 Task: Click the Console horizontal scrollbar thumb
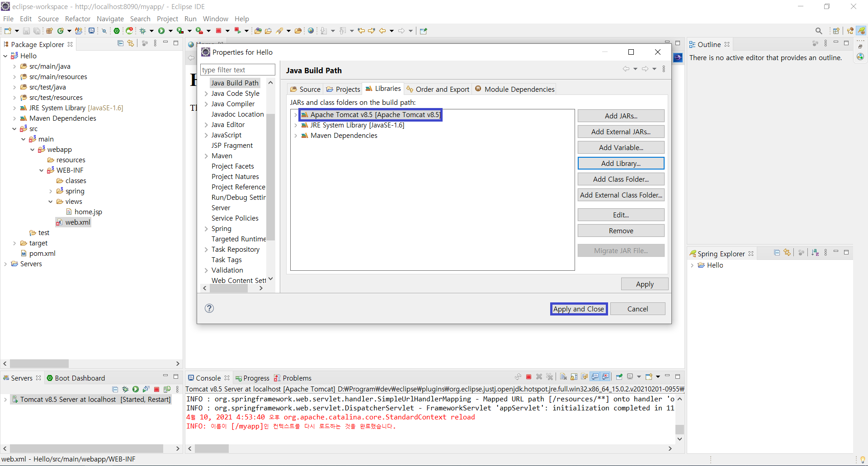pyautogui.click(x=212, y=448)
